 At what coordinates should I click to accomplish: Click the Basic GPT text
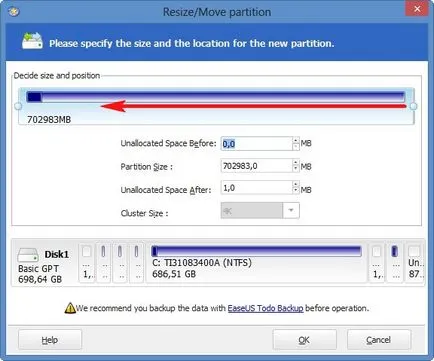[x=38, y=268]
